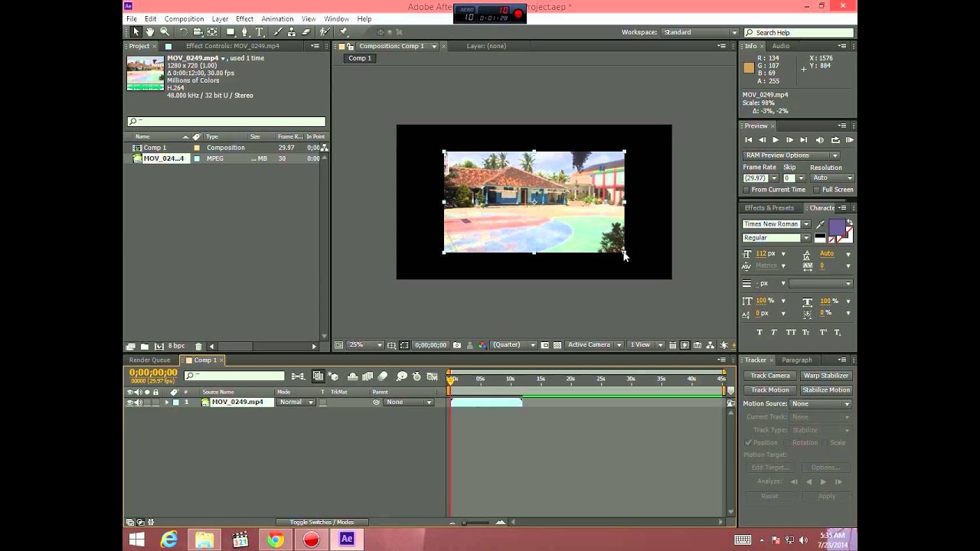Select the Selection arrow tool
Screen dimensions: 980x551
136,32
